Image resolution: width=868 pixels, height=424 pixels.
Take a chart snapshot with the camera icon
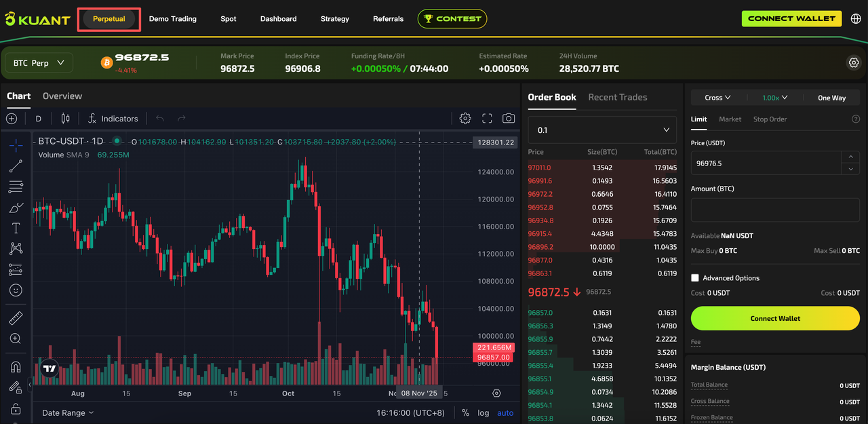click(x=509, y=119)
